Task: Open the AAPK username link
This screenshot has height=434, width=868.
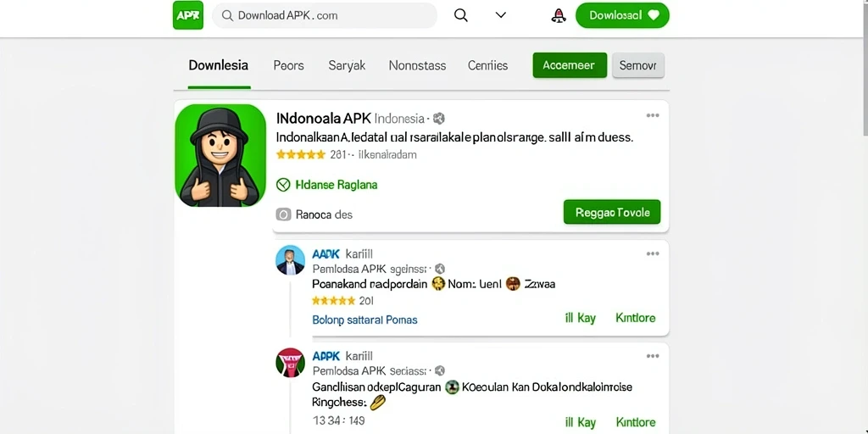Action: tap(325, 254)
